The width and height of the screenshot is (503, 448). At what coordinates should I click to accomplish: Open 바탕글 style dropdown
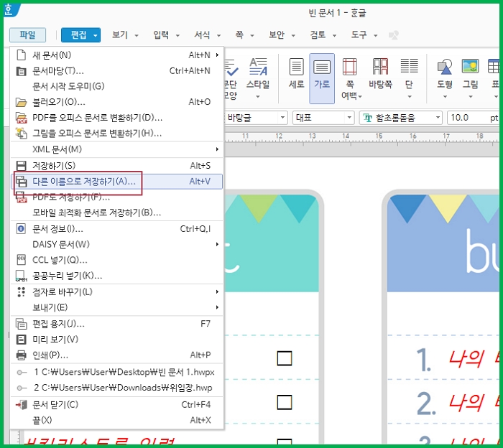[x=282, y=118]
